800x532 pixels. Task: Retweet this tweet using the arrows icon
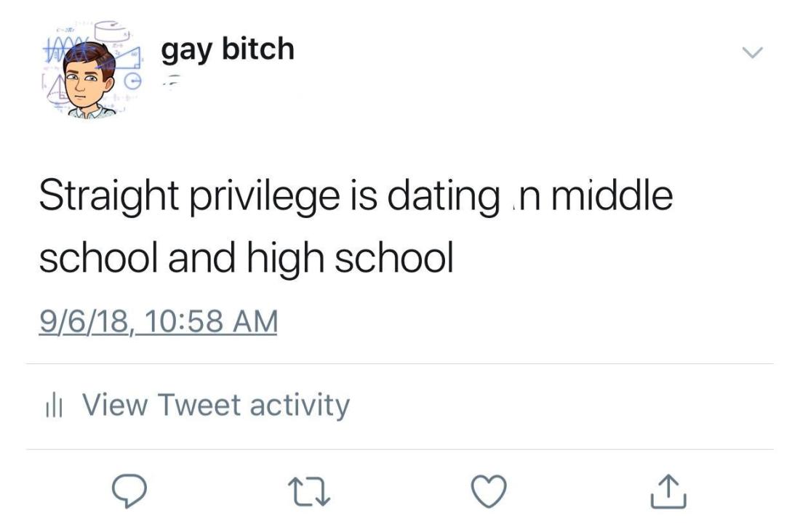[x=313, y=493]
